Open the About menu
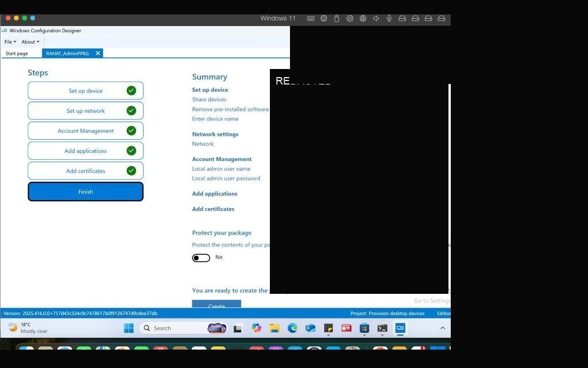The width and height of the screenshot is (588, 368). pos(30,41)
